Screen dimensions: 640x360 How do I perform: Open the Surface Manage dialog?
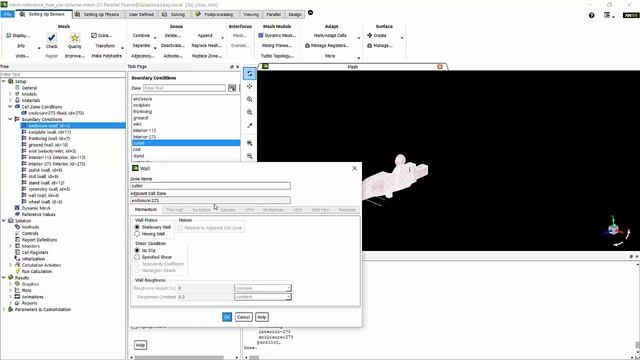(x=380, y=46)
